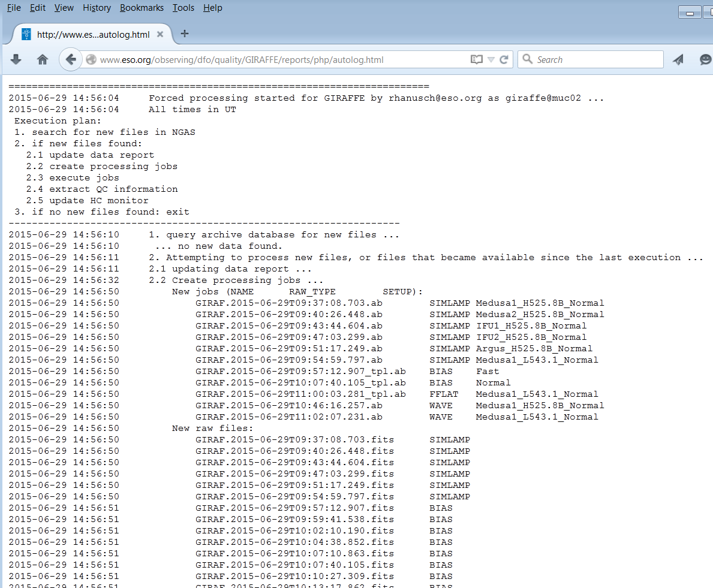This screenshot has width=713, height=588.
Task: Close the autolog.html tab
Action: pos(160,34)
